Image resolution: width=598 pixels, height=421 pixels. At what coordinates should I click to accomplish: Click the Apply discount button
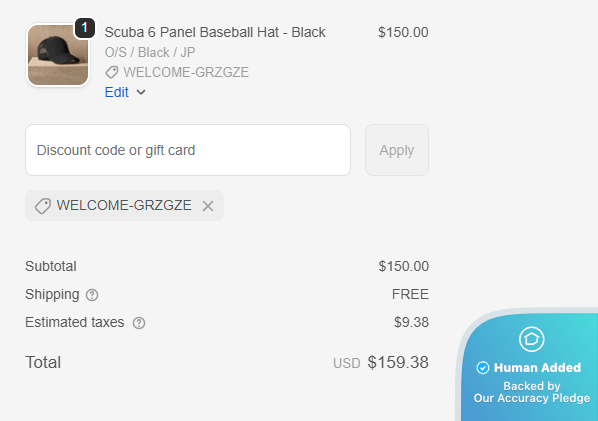[397, 150]
